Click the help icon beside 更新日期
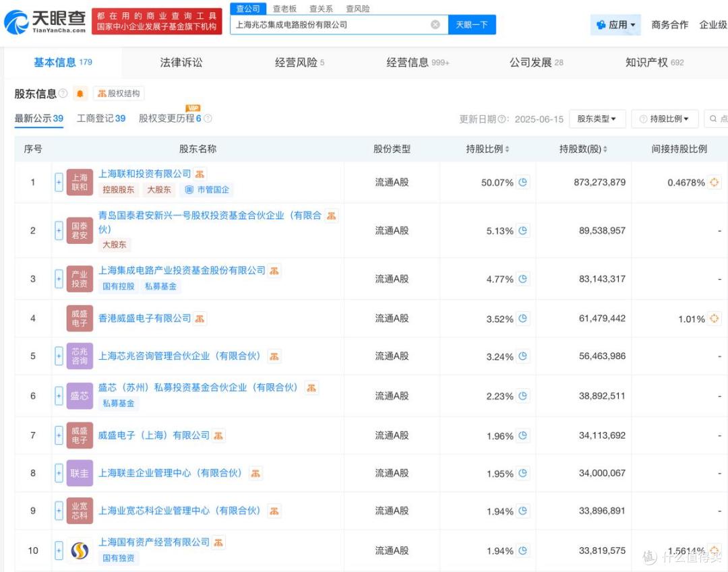Viewport: 728px width, 572px height. [x=502, y=119]
